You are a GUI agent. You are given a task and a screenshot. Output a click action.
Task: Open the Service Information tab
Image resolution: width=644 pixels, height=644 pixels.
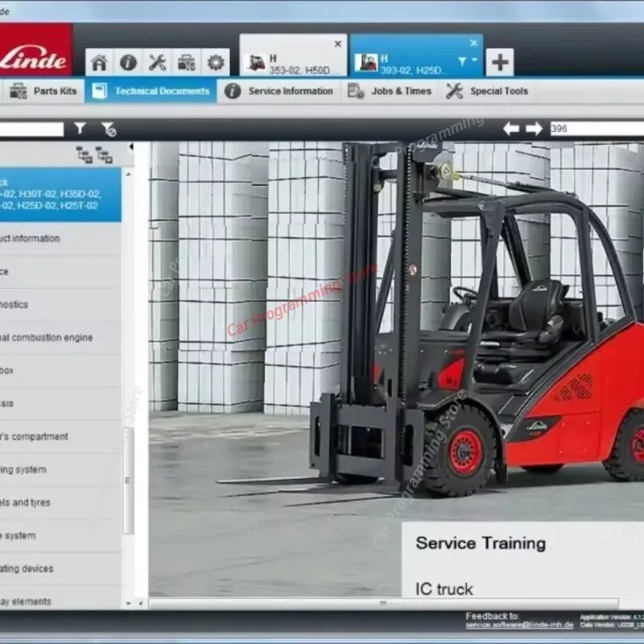click(279, 91)
